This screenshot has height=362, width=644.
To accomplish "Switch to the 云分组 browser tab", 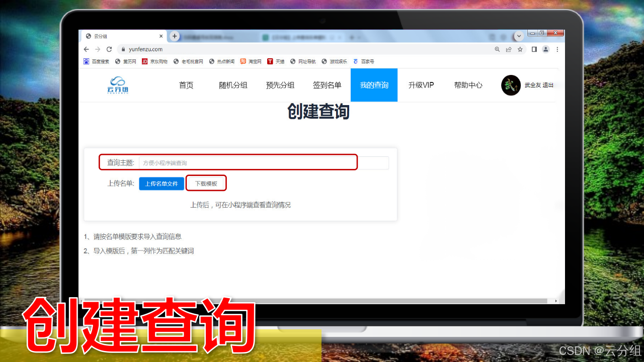I will coord(123,36).
